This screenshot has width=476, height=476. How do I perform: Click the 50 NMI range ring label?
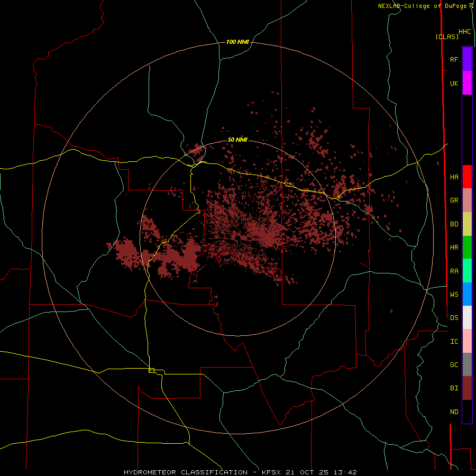pos(237,140)
